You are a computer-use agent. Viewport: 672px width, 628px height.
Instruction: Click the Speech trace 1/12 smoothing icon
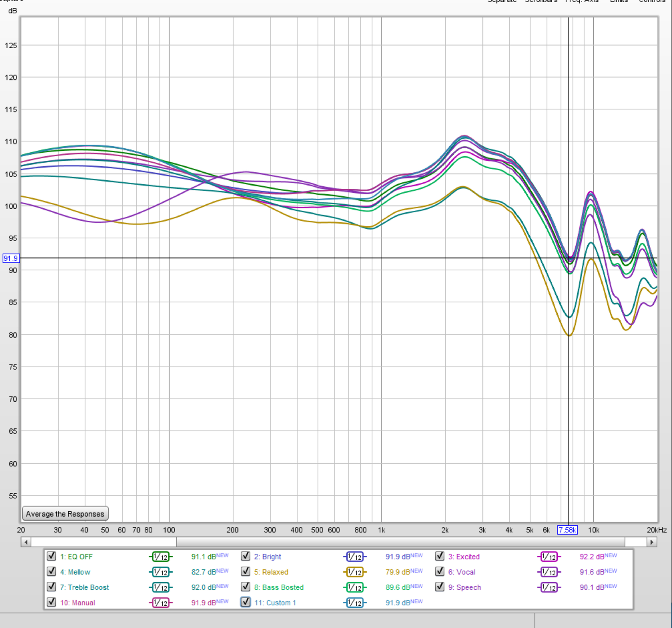click(x=549, y=587)
